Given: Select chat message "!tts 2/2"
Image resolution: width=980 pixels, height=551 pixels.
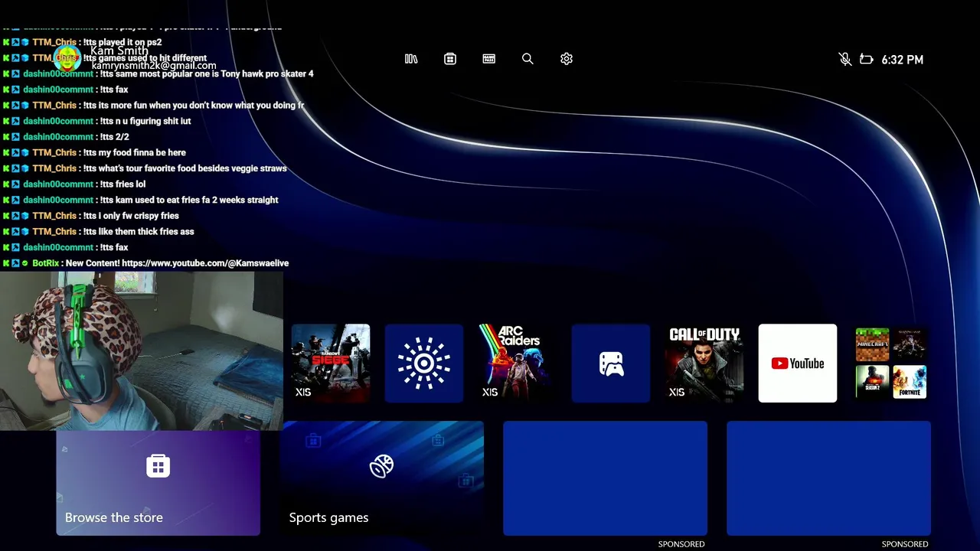Looking at the screenshot, I should pyautogui.click(x=114, y=137).
